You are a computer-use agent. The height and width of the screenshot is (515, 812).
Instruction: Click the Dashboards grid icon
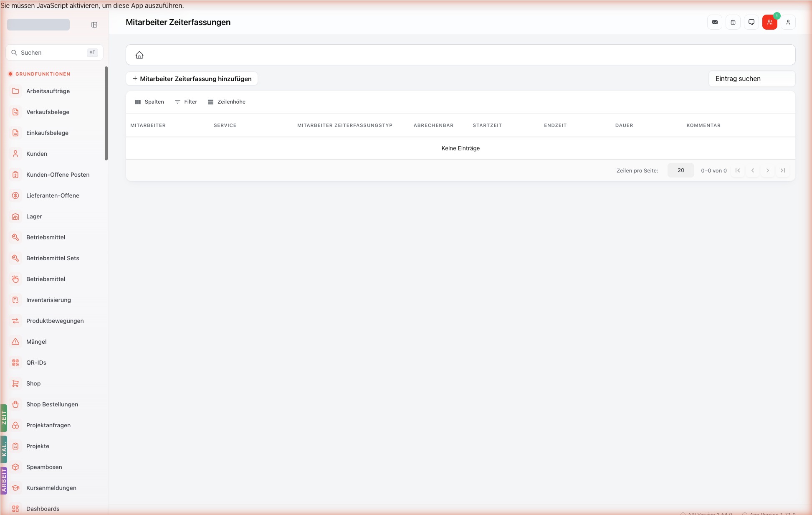point(15,509)
